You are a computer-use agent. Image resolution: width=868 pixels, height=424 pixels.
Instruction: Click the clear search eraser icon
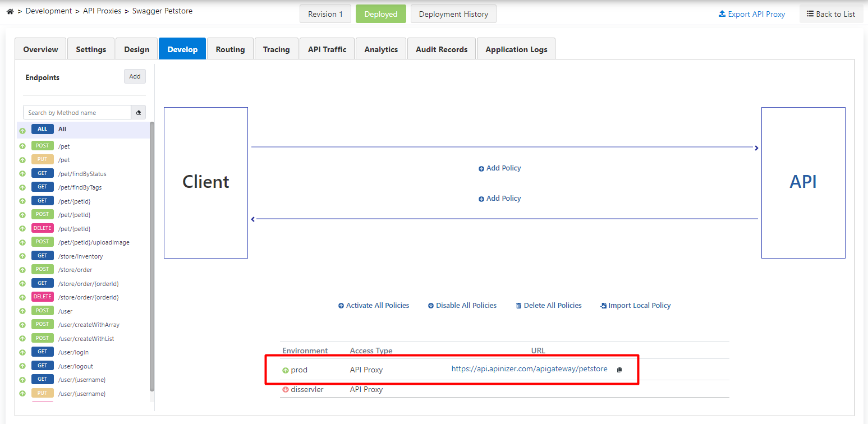tap(138, 113)
